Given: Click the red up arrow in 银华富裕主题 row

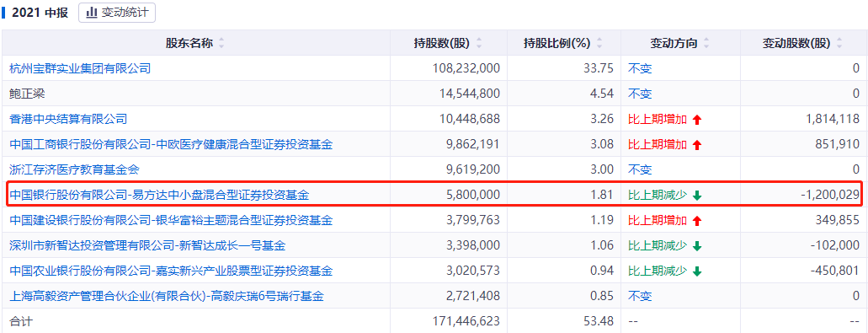Looking at the screenshot, I should tap(697, 221).
